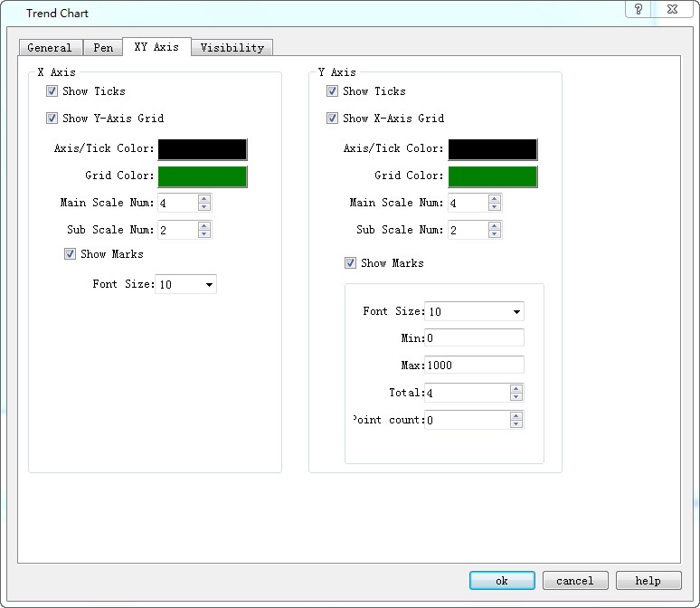700x608 pixels.
Task: Pick X Axis green Grid Color swatch
Action: [x=203, y=176]
